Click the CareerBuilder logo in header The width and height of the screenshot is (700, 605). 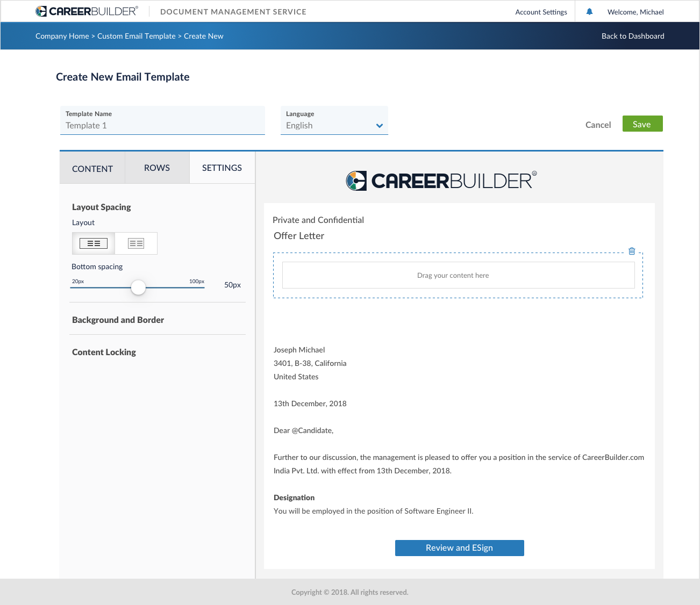point(87,11)
